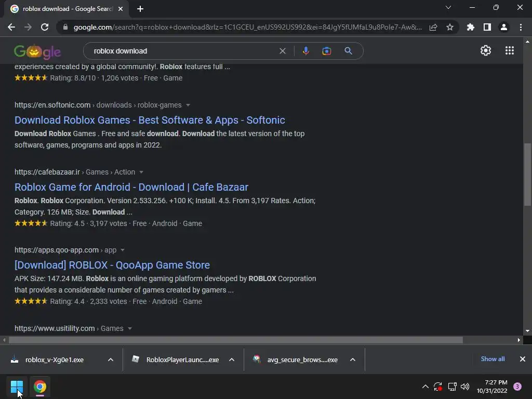Share this page from address bar
The height and width of the screenshot is (399, 532).
point(433,27)
